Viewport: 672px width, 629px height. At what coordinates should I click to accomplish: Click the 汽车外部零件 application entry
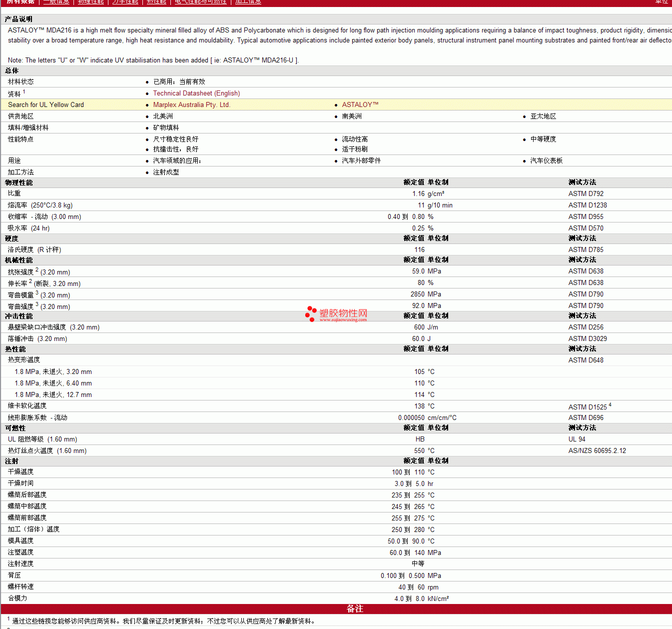point(361,161)
